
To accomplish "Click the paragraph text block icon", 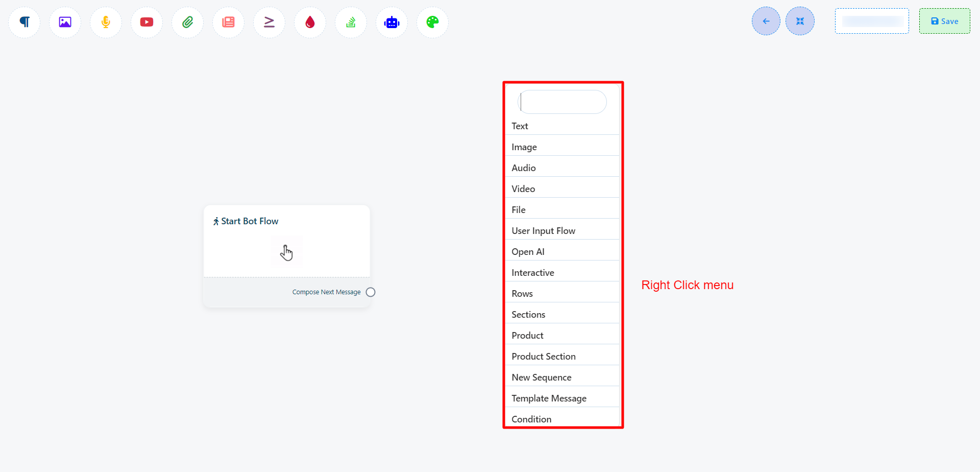I will [24, 22].
